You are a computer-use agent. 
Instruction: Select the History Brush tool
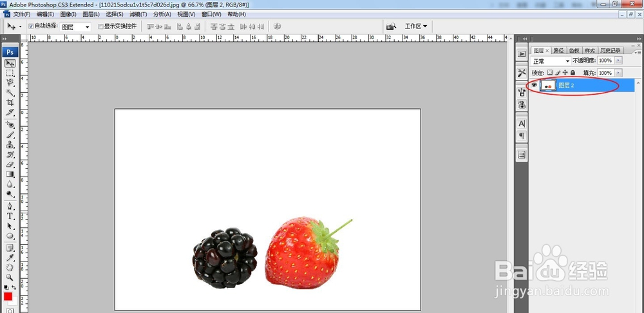pyautogui.click(x=10, y=155)
